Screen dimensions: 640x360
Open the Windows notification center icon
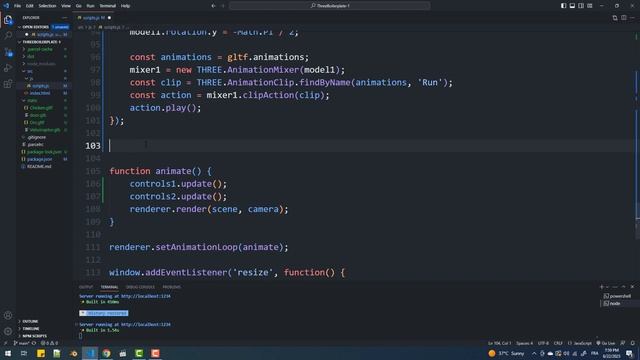coord(629,353)
